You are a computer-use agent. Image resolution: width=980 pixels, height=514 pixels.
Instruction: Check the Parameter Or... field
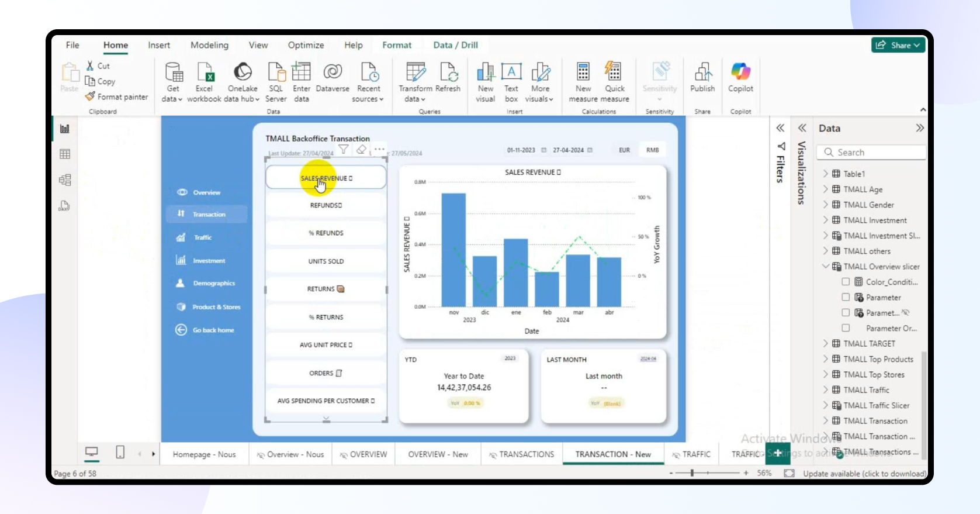846,328
